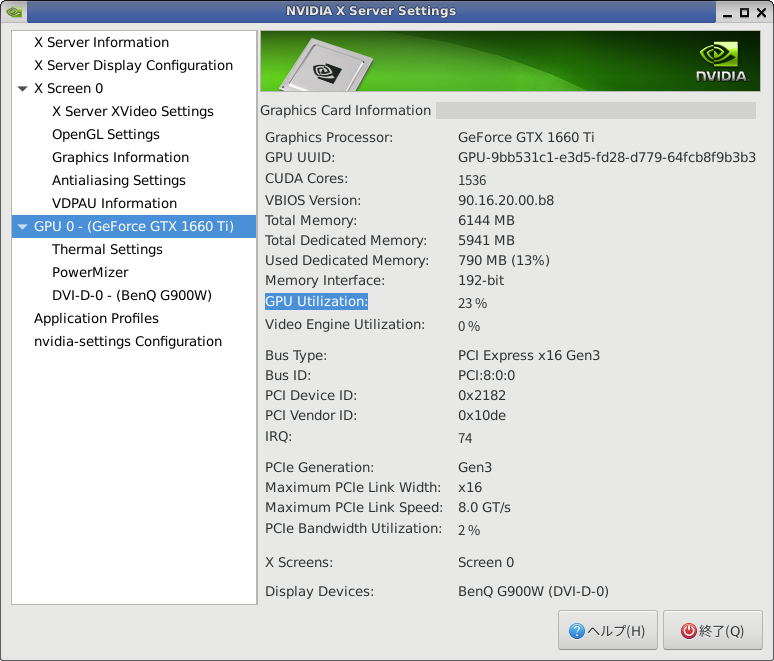
Task: Click the BenQ G900W (DVI-D-0) display value
Action: [x=533, y=591]
